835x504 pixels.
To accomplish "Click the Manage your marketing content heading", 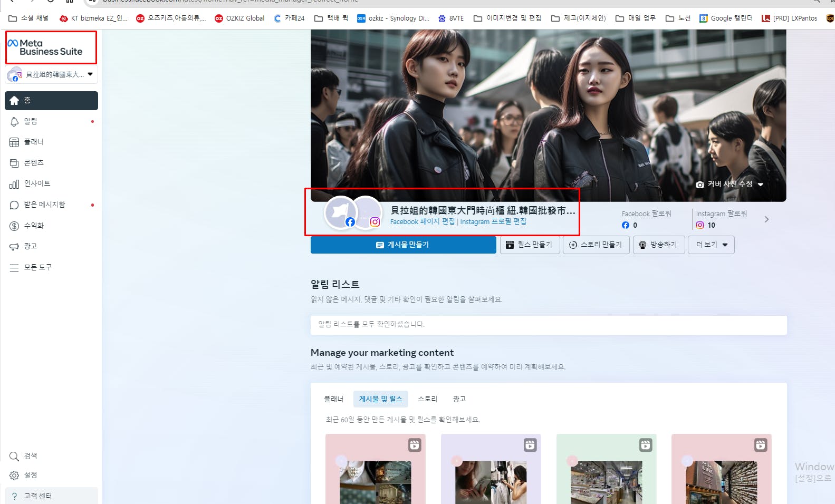I will pos(382,353).
